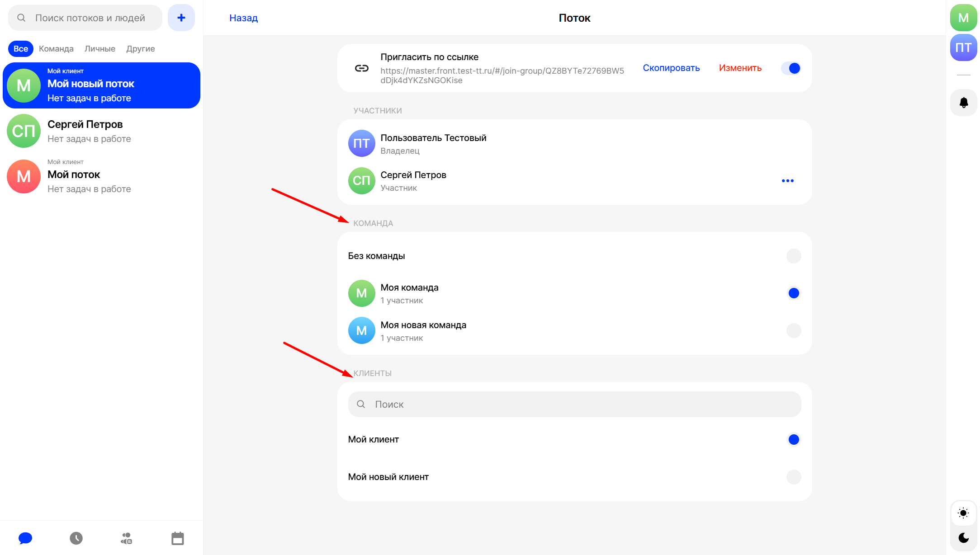Choose Мой новый клиент radio option

(x=793, y=477)
